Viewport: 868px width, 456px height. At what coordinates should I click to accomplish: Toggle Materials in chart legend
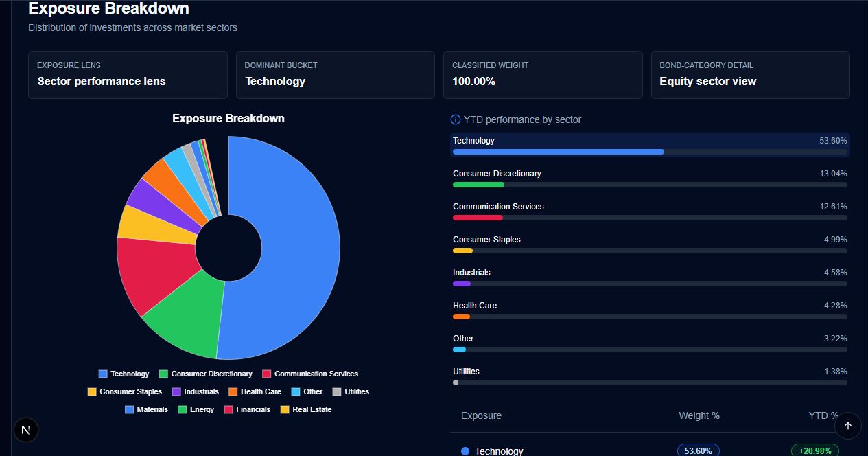point(146,409)
